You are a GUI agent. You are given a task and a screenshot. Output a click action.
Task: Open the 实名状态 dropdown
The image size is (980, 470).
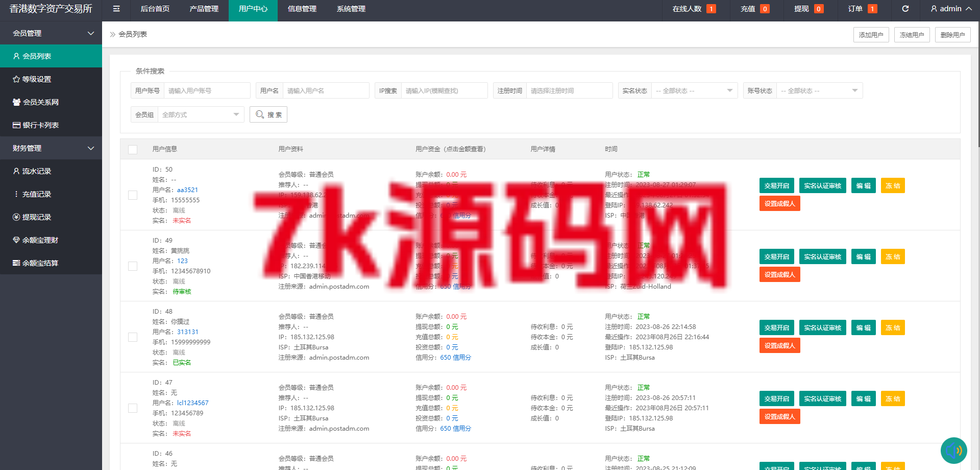pyautogui.click(x=694, y=90)
